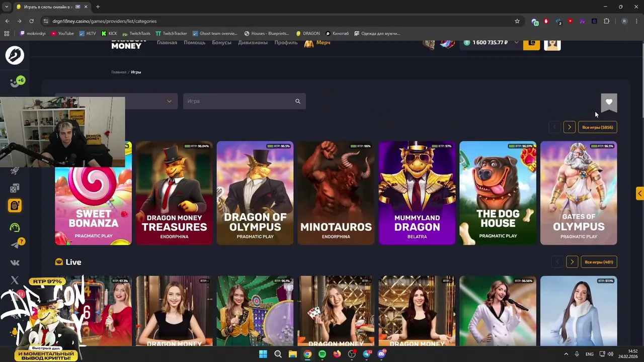The image size is (644, 362).
Task: Open the X social link icon
Action: click(x=15, y=280)
